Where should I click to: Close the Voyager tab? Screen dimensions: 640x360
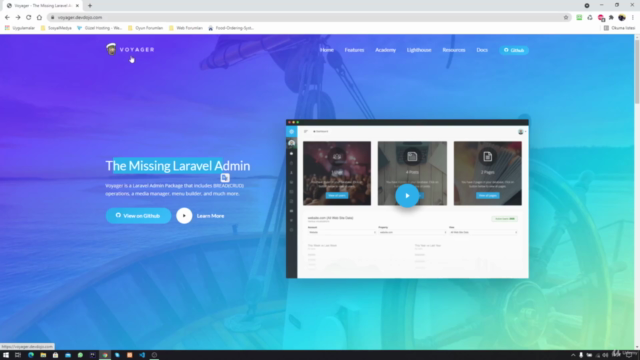(77, 6)
